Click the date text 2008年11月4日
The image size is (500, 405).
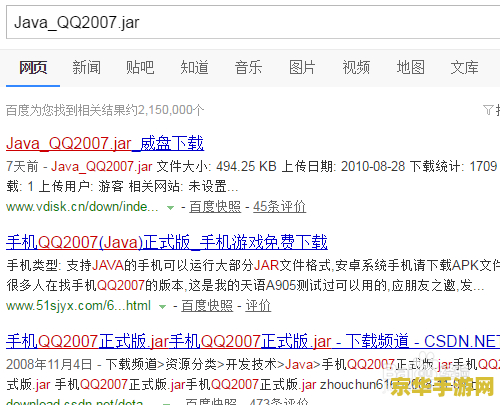tap(49, 364)
